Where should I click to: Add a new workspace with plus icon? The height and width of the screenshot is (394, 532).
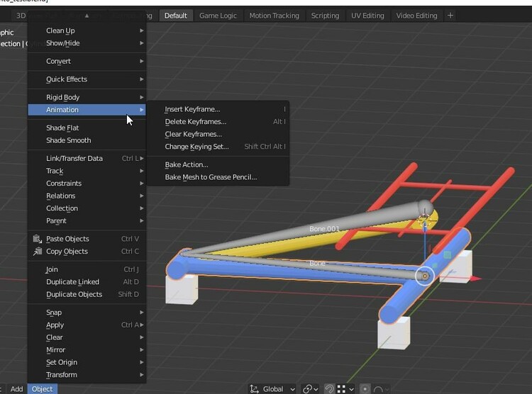click(450, 15)
